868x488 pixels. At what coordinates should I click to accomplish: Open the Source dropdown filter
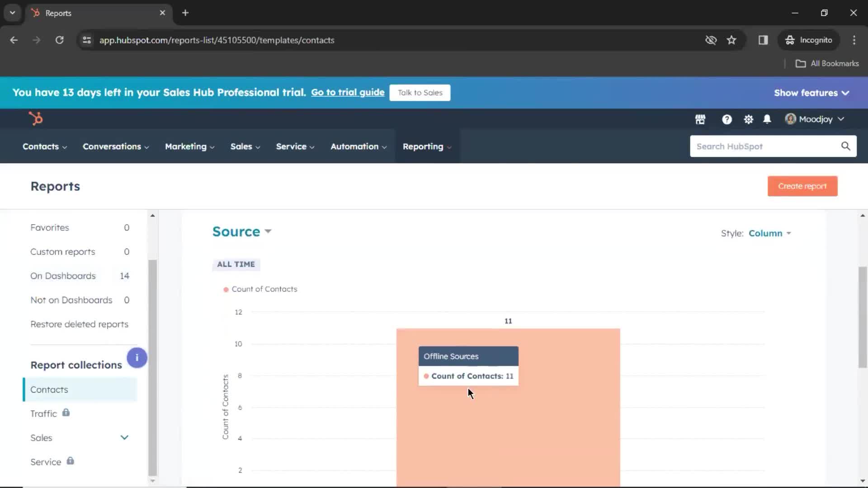click(242, 231)
